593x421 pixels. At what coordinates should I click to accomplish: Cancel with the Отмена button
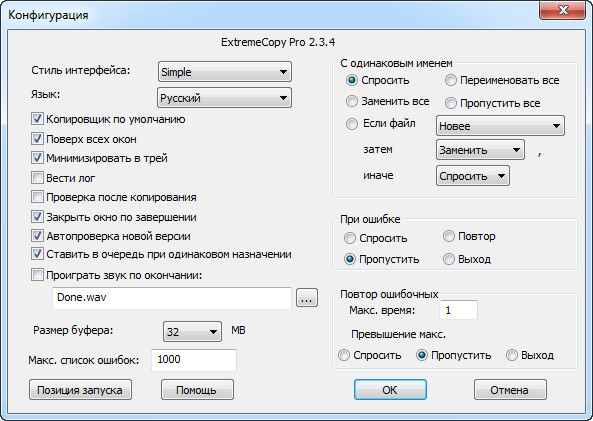[510, 390]
